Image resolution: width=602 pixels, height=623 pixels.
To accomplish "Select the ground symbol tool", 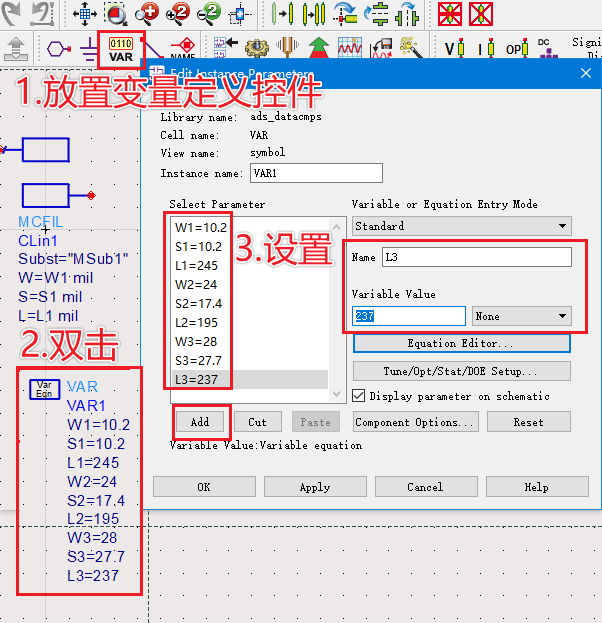I will [88, 49].
